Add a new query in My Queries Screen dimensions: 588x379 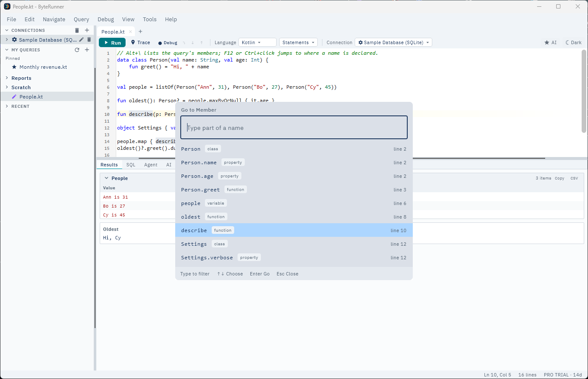[87, 50]
